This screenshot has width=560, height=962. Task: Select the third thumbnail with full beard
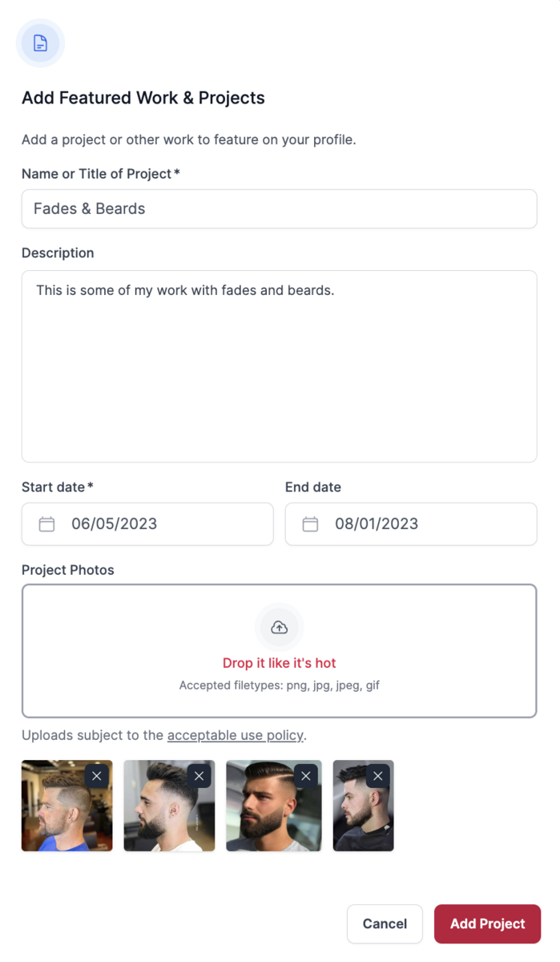coord(274,806)
